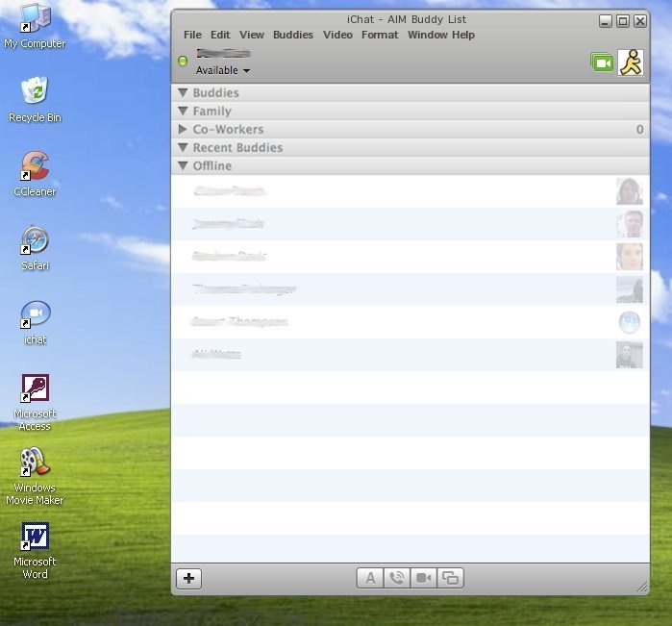The width and height of the screenshot is (672, 626).
Task: Click the globe avatar of offline buddy
Action: point(630,322)
